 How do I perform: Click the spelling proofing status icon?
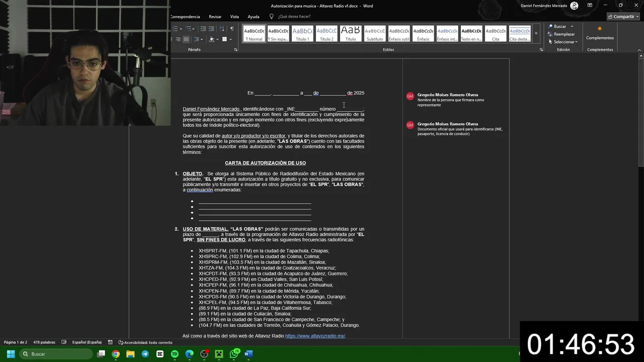point(64,342)
